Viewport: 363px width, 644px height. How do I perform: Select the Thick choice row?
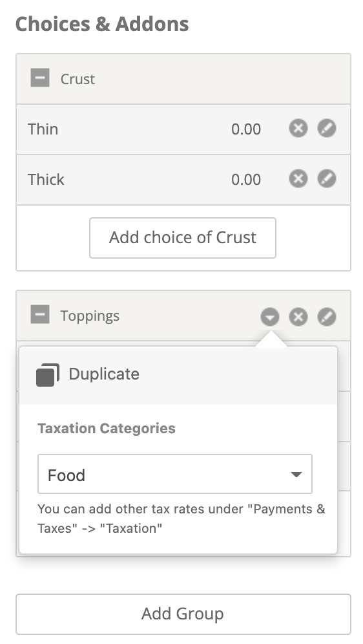pyautogui.click(x=183, y=180)
